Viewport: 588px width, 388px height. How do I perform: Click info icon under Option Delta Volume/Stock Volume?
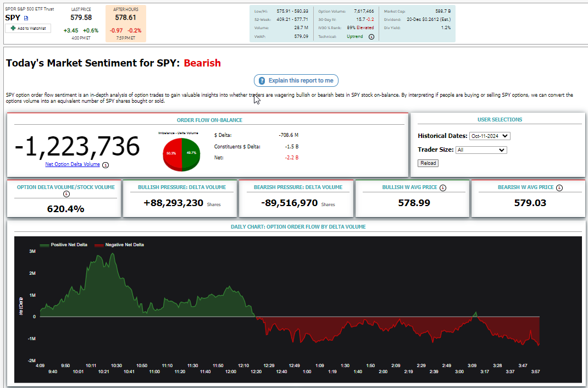66,194
